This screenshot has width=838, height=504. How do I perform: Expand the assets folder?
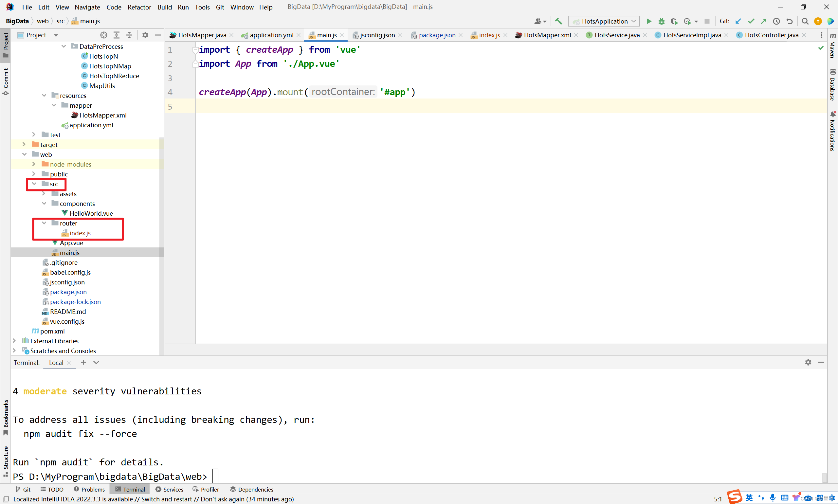coord(44,194)
